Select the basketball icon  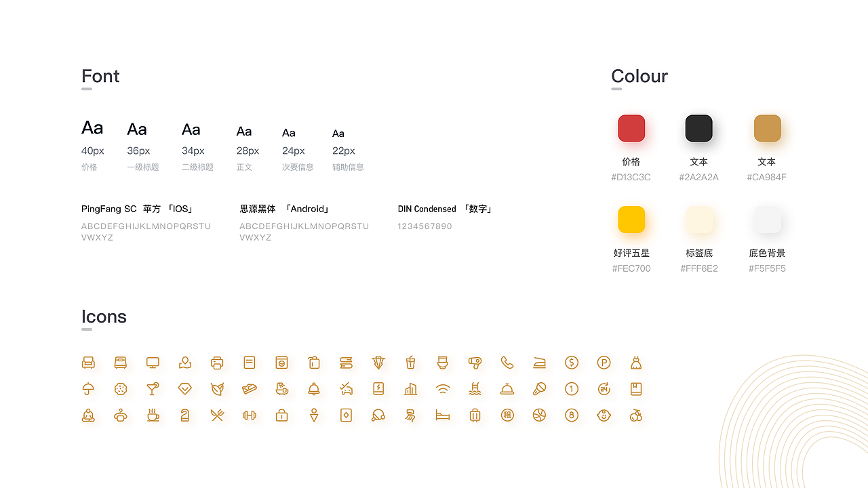[x=539, y=415]
